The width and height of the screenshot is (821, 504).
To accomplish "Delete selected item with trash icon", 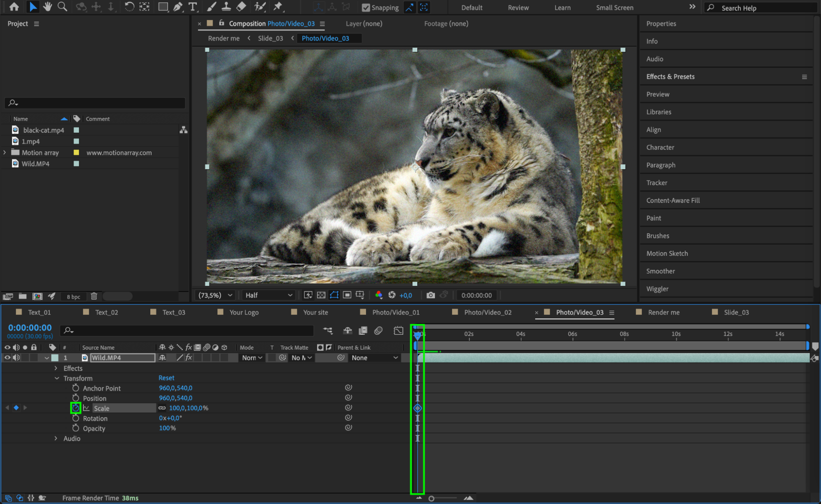I will pyautogui.click(x=94, y=296).
